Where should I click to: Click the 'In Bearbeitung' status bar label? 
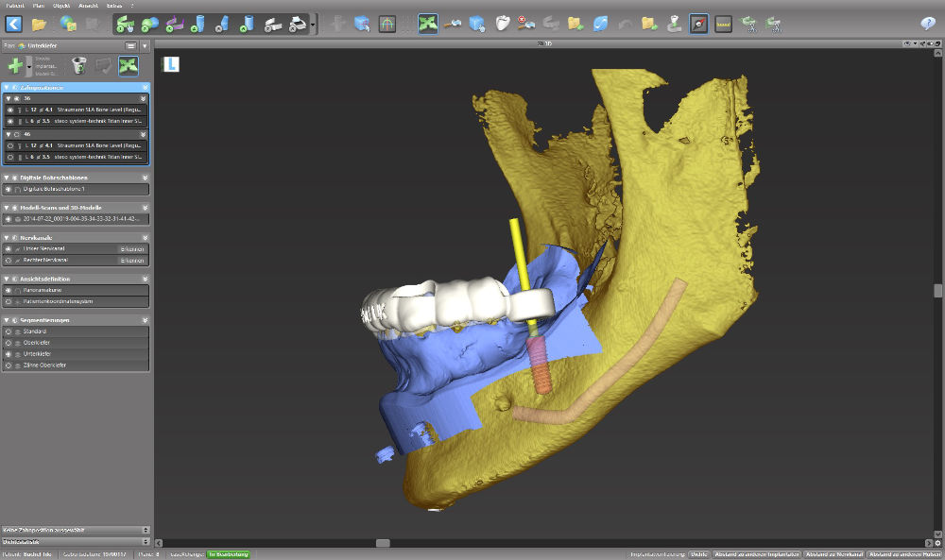click(229, 554)
